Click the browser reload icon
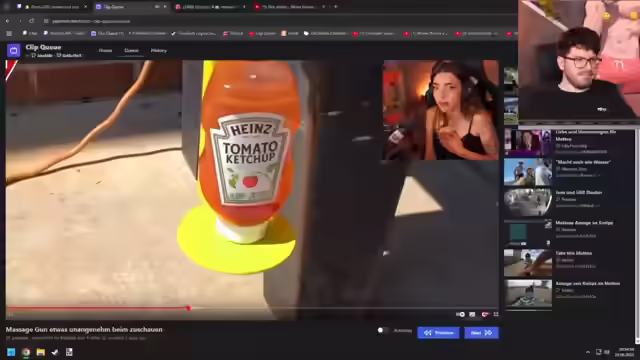Viewport: 640px width, 360px height. click(x=32, y=21)
